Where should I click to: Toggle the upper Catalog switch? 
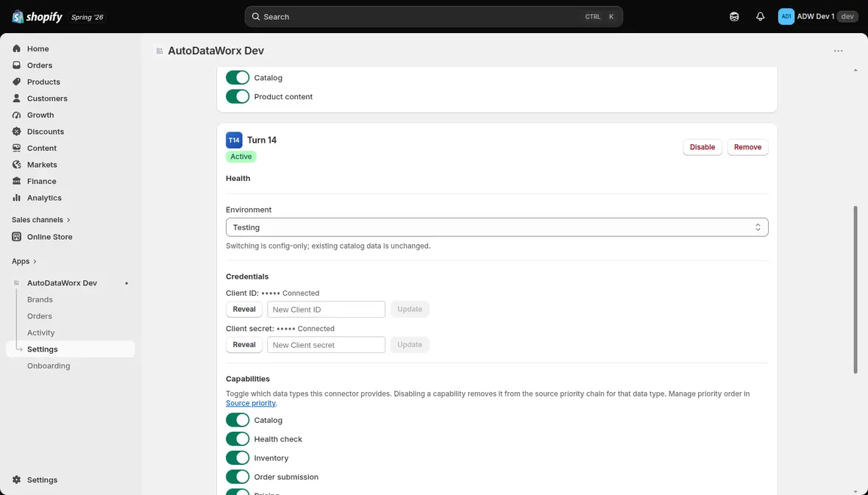click(238, 77)
